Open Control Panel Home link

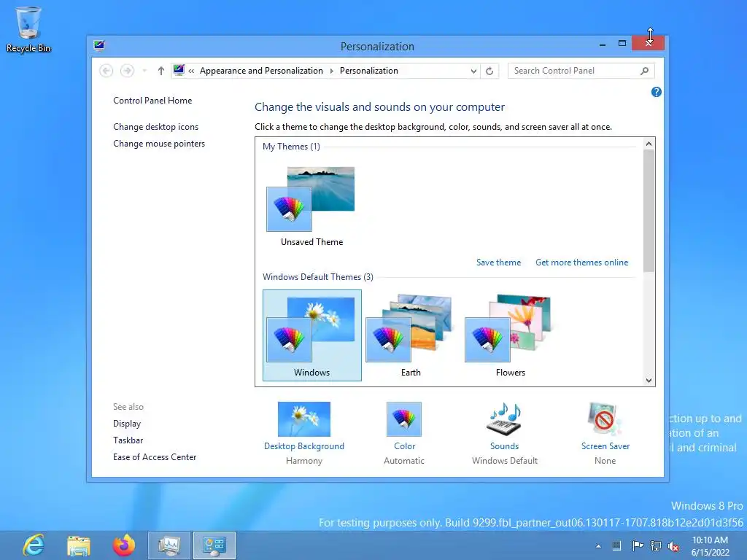click(152, 101)
